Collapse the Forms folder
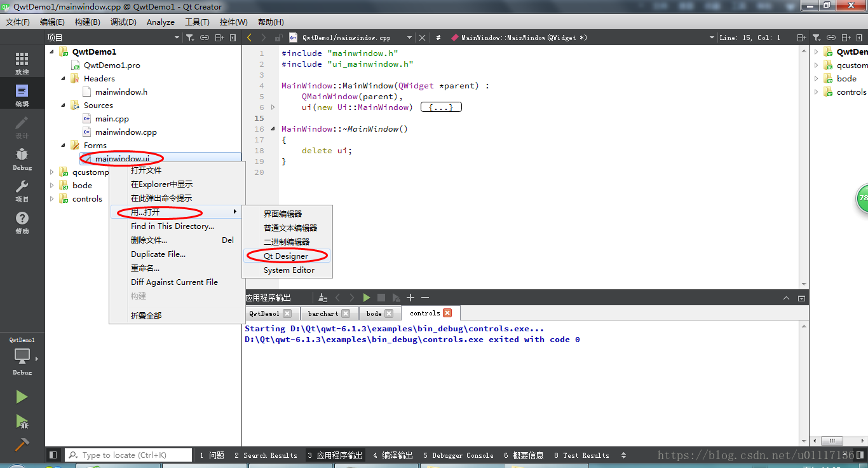 [x=64, y=146]
